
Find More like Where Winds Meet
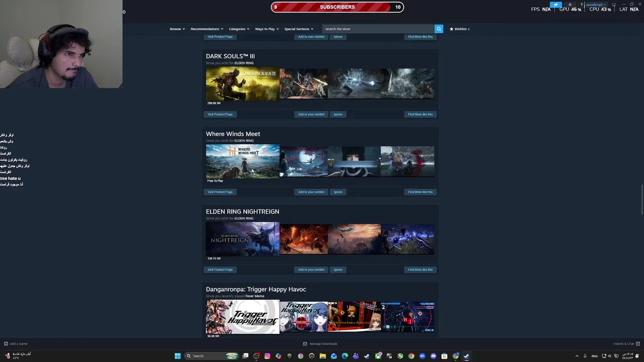tap(420, 192)
